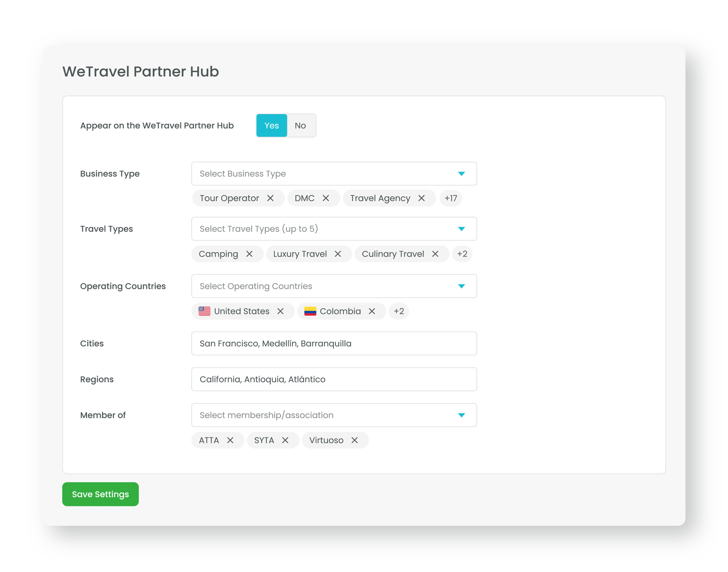Select Yes for Partner Hub appearance
This screenshot has width=728, height=572.
272,126
